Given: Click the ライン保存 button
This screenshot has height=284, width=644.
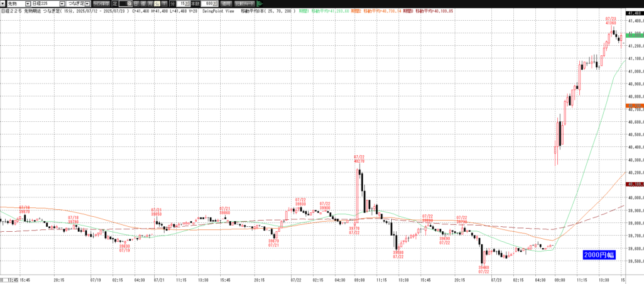Looking at the screenshot, I should tap(101, 4).
